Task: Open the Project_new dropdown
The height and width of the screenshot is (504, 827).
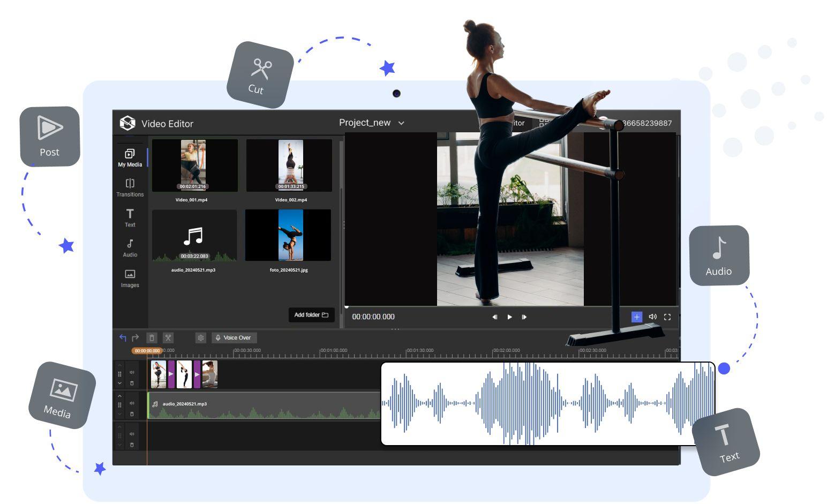Action: 371,123
